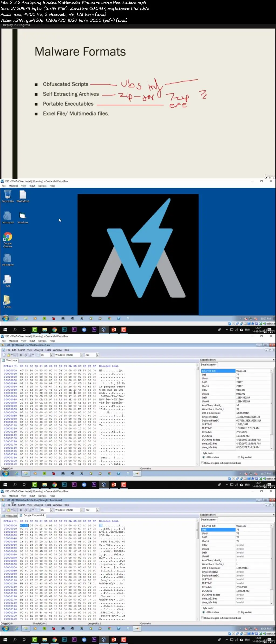Open Windows (ANSI) charset dropdown in Chrome.lnk frame
Image resolution: width=276 pixels, height=644 pixels.
[x=82, y=510]
